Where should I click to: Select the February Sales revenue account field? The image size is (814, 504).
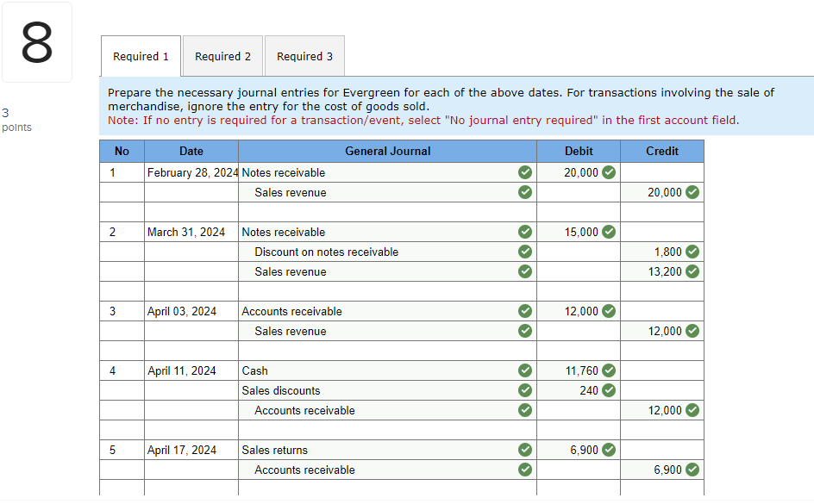[387, 192]
